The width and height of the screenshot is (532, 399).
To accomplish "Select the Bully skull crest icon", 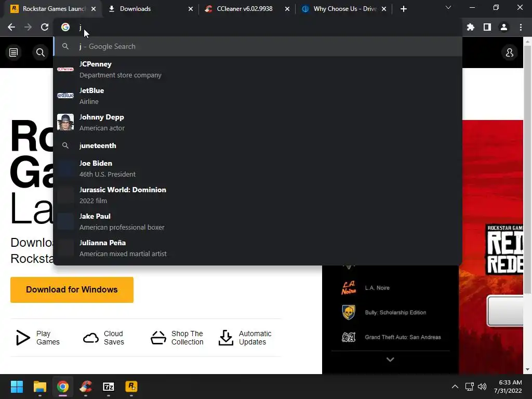I will coord(349,312).
